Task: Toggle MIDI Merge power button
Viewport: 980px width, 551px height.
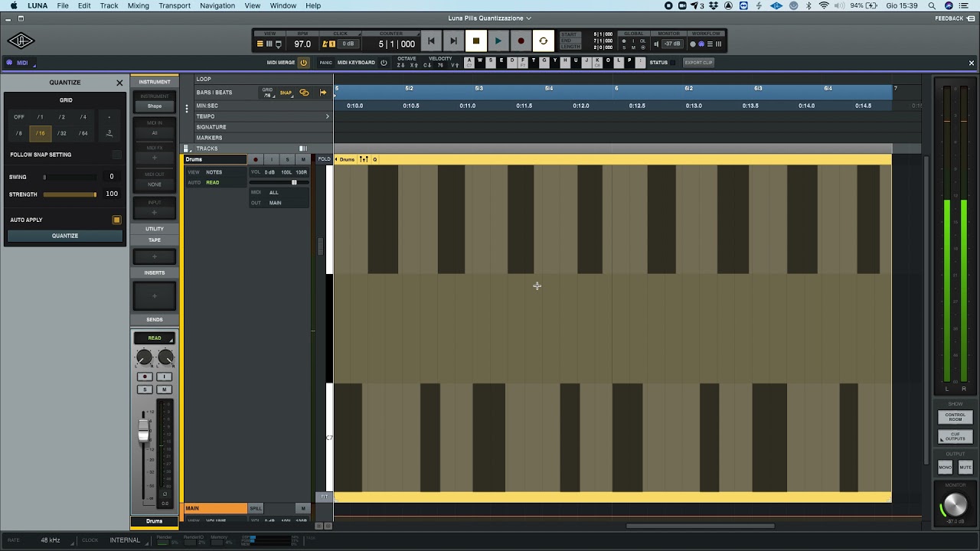Action: (x=303, y=63)
